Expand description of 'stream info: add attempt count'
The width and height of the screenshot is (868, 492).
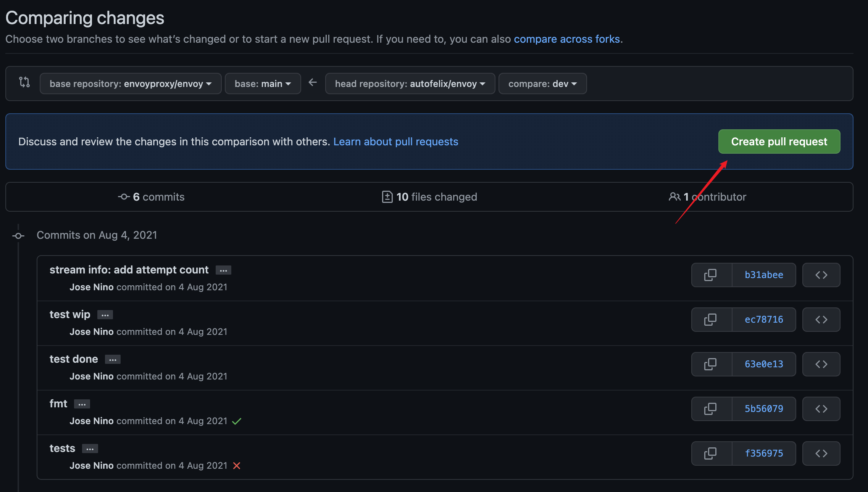click(223, 270)
